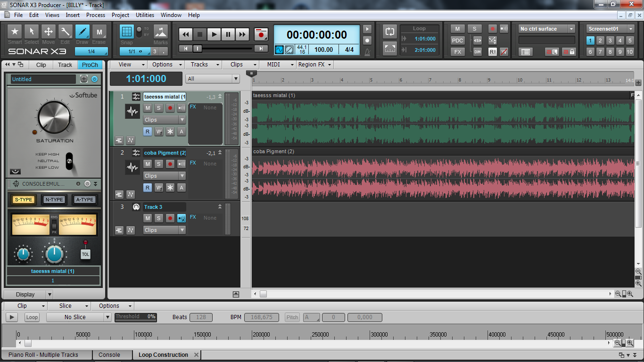Image resolution: width=644 pixels, height=362 pixels.
Task: Jump to the project end
Action: tap(261, 48)
